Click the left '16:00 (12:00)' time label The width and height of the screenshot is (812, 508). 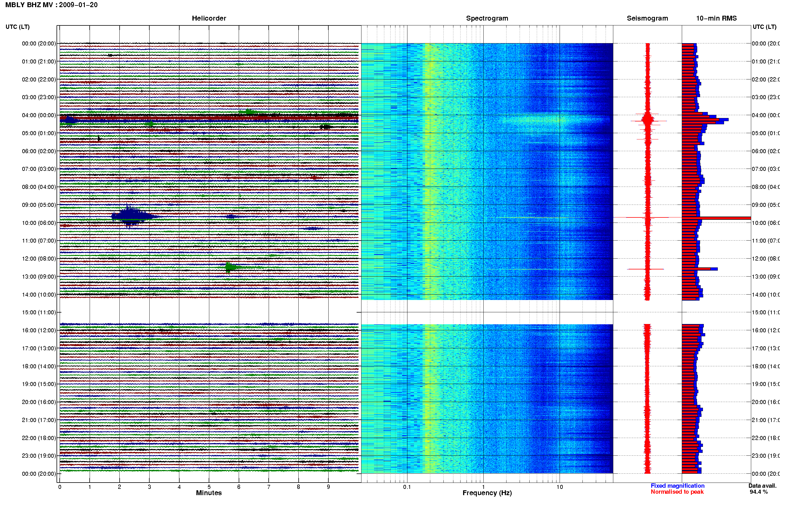pos(39,330)
